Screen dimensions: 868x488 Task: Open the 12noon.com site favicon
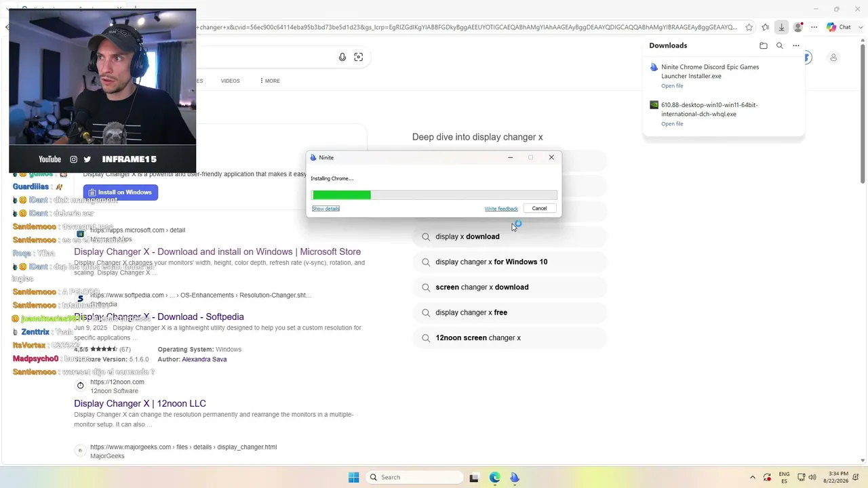coord(80,386)
